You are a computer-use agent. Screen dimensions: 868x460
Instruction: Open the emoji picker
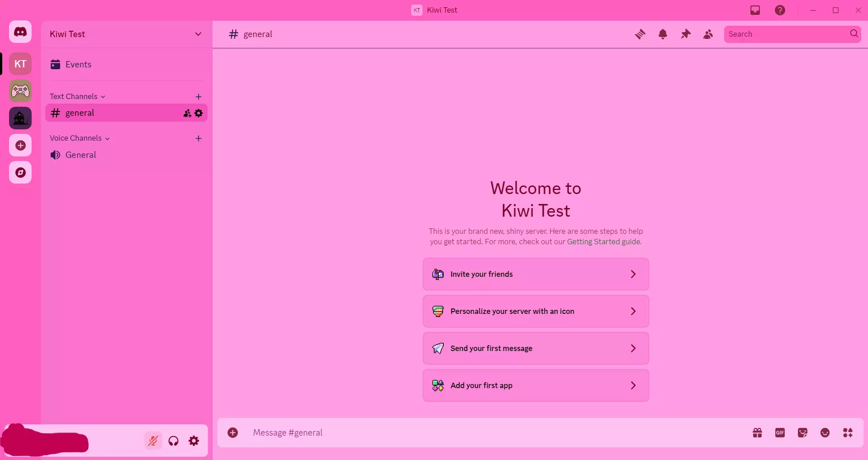[825, 433]
